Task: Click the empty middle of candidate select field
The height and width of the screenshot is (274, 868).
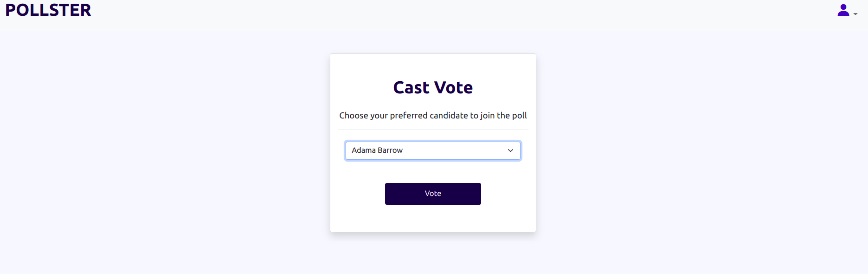Action: pos(455,150)
